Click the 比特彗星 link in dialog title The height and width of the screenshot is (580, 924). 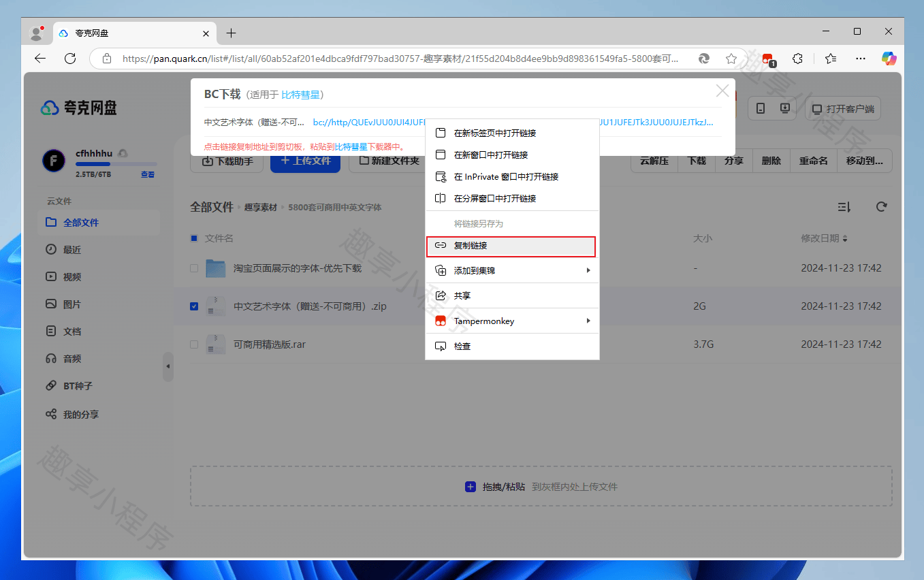click(x=300, y=95)
